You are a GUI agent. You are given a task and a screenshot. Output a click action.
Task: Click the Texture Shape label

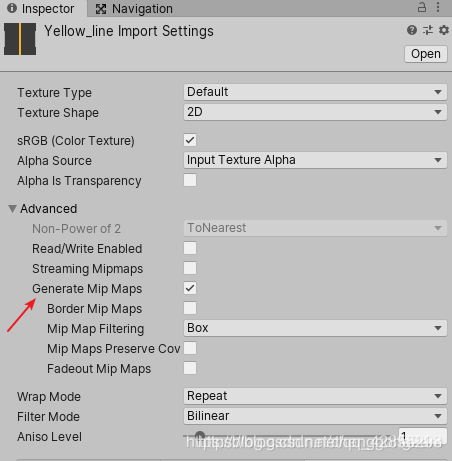[x=58, y=113]
